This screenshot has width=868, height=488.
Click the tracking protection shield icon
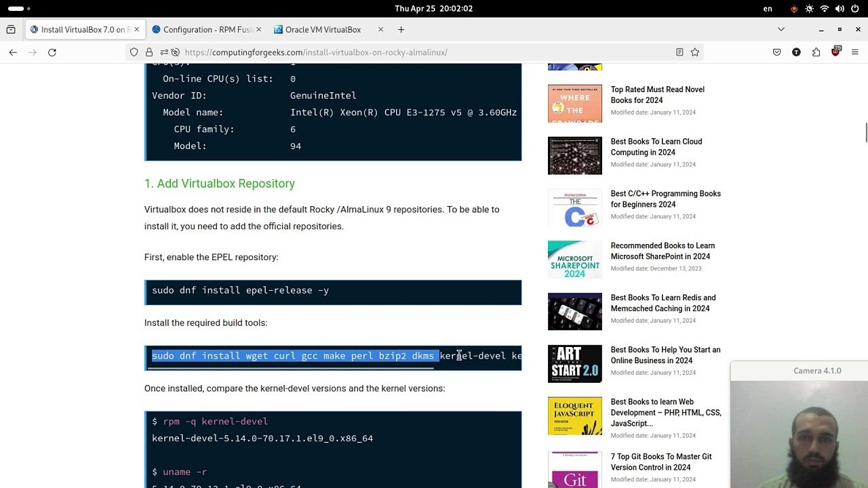(134, 52)
